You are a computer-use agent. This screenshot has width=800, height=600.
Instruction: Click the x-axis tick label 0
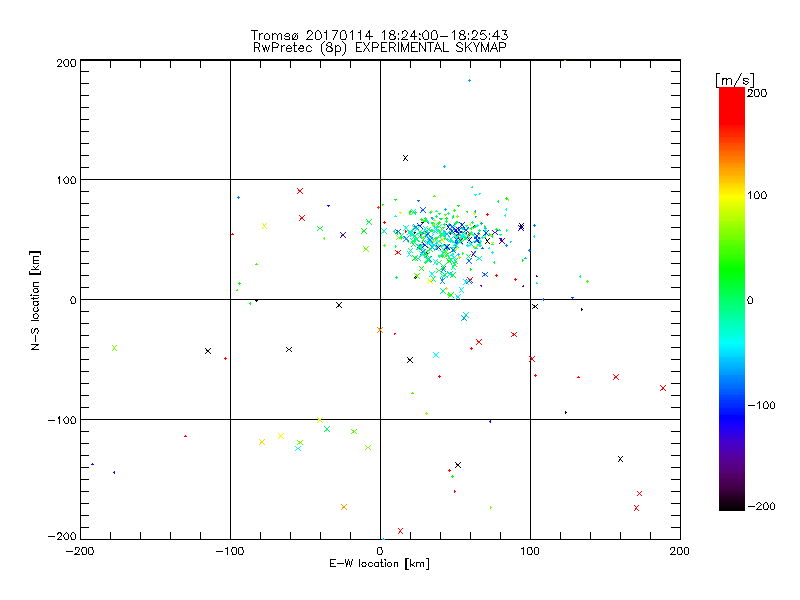380,552
